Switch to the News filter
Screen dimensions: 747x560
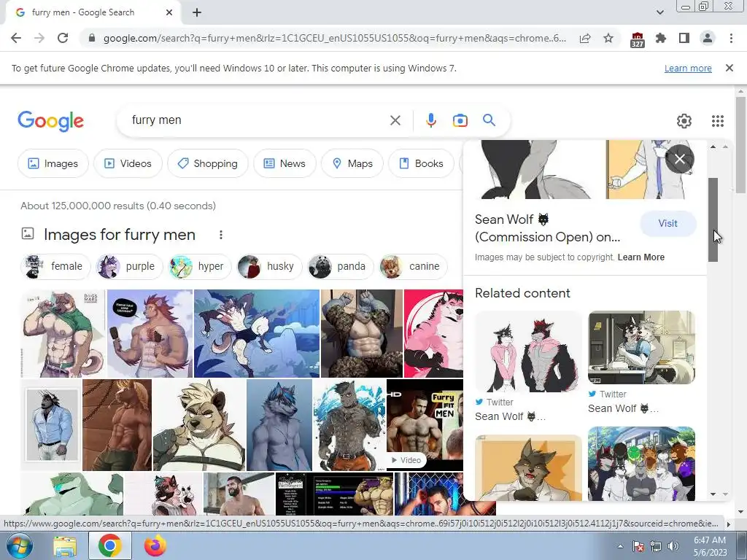pos(285,163)
